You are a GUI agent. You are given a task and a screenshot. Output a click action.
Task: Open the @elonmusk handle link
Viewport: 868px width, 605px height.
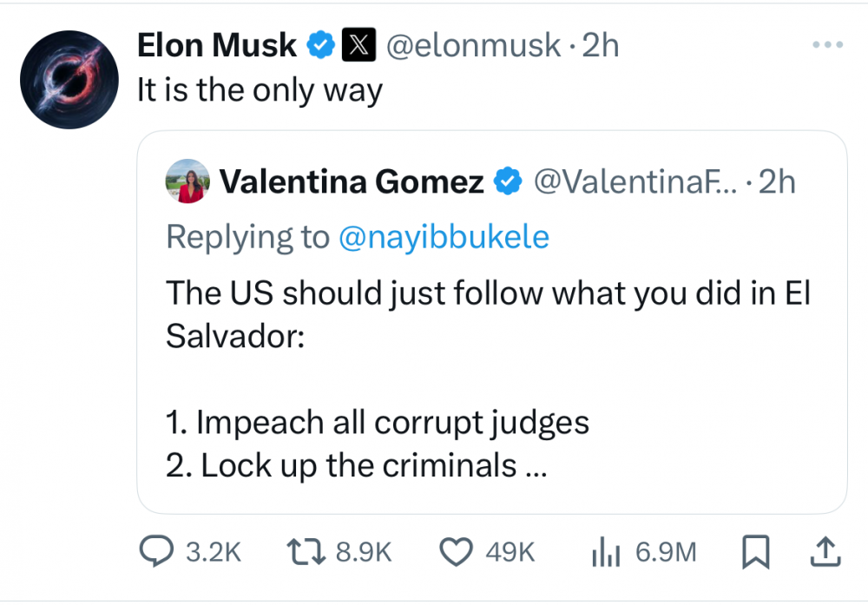[x=472, y=45]
